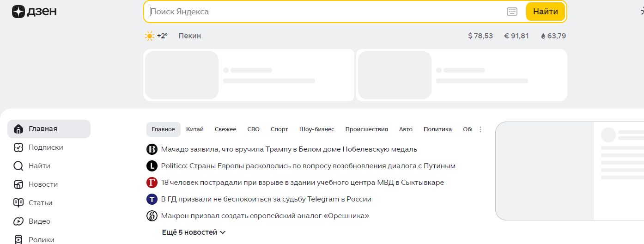
Task: Open headline about Мачадо and Nobel medal
Action: [x=289, y=149]
